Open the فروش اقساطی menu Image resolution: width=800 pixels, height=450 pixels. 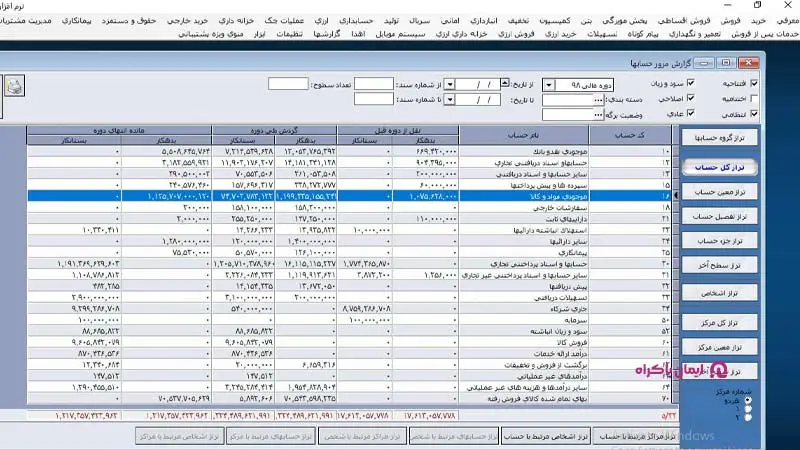(x=684, y=21)
